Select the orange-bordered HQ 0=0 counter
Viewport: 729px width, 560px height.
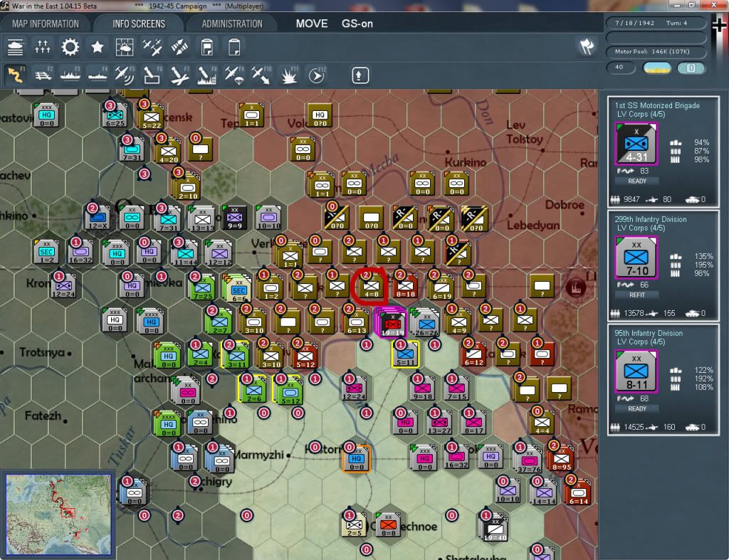pos(357,458)
